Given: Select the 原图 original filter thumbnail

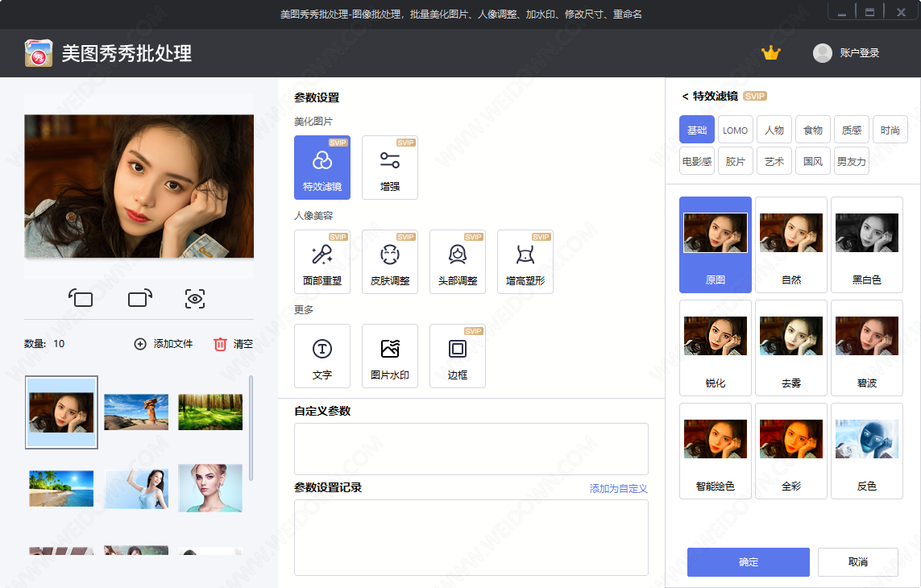Looking at the screenshot, I should pos(716,244).
